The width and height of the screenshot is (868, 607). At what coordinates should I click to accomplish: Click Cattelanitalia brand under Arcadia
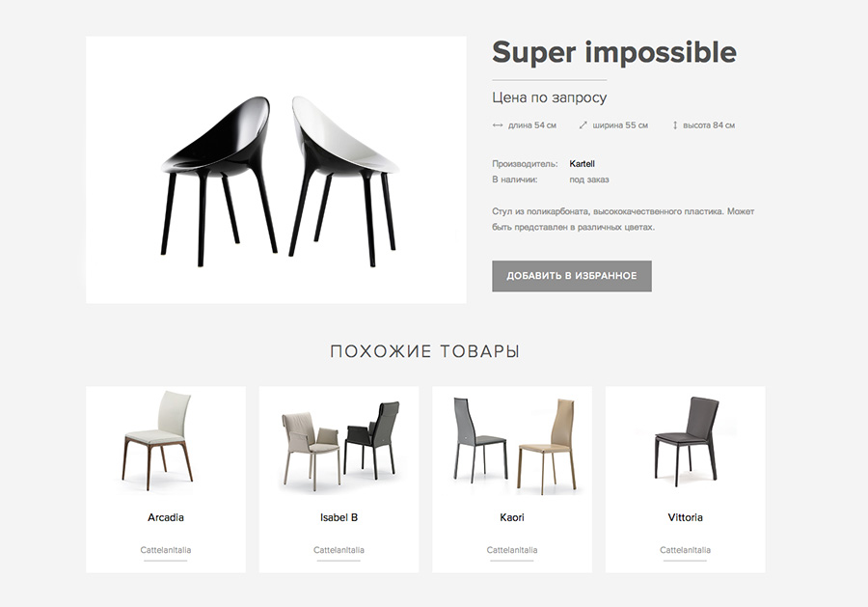pos(166,550)
